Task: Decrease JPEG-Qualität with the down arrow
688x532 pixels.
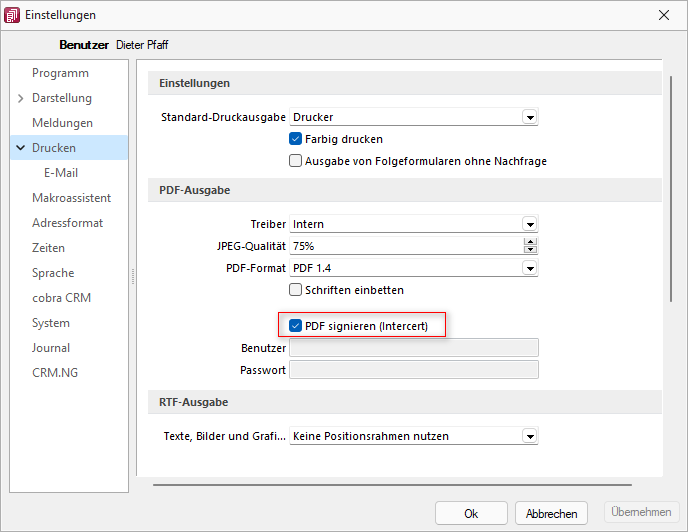Action: click(530, 249)
